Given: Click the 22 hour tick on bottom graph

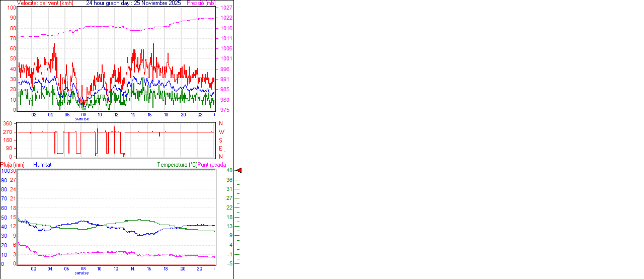Looking at the screenshot, I should click(x=199, y=268).
